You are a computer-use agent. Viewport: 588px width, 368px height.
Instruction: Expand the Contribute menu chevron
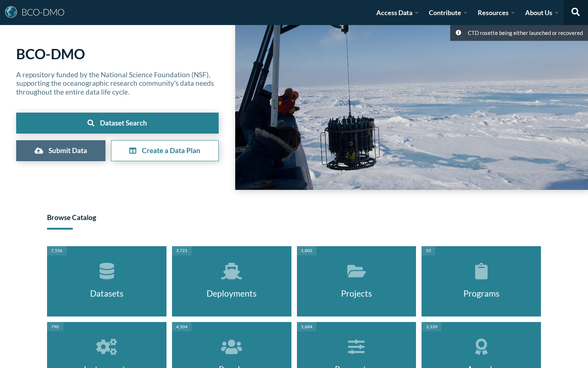click(465, 13)
